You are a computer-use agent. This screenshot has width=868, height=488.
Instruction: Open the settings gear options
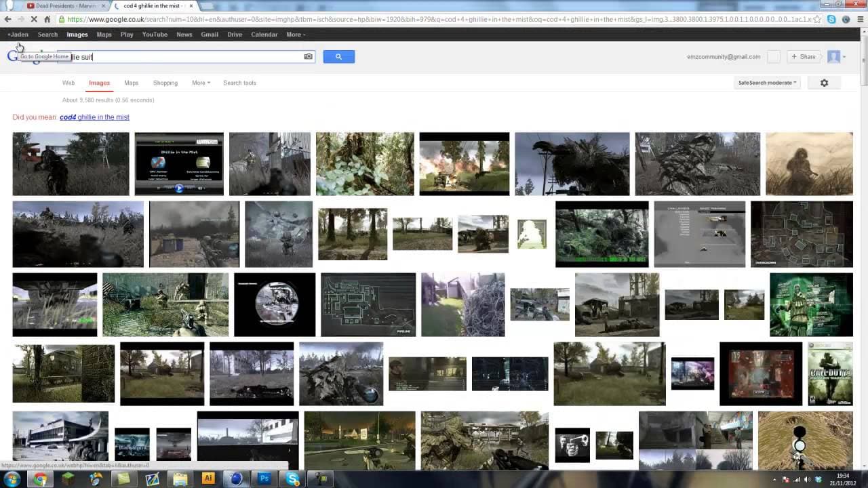point(824,83)
